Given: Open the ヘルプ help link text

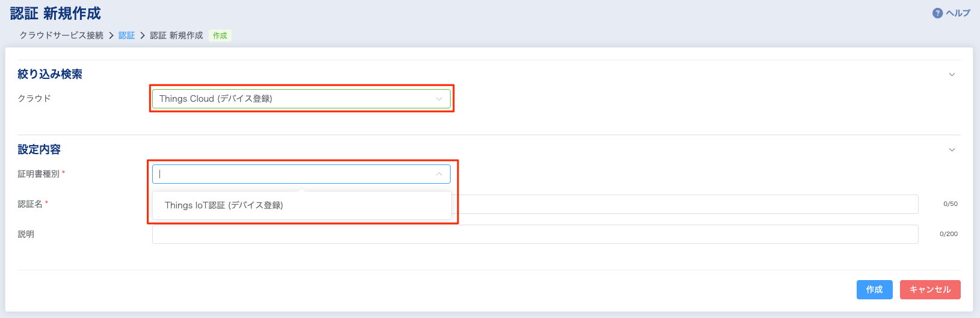Looking at the screenshot, I should (958, 13).
